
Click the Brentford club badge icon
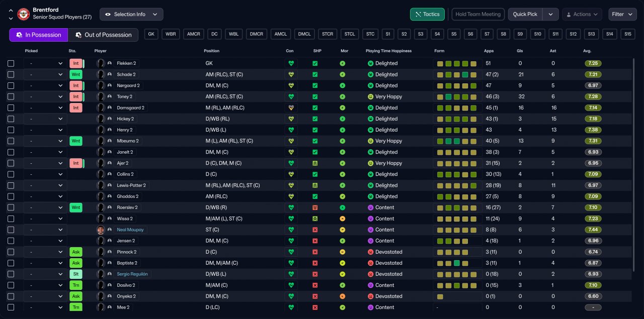(24, 14)
